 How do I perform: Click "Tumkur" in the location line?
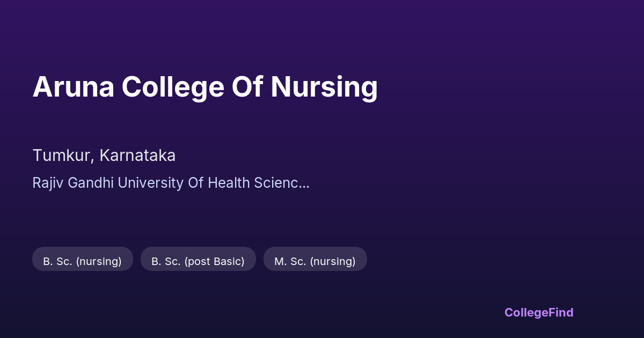[63, 156]
